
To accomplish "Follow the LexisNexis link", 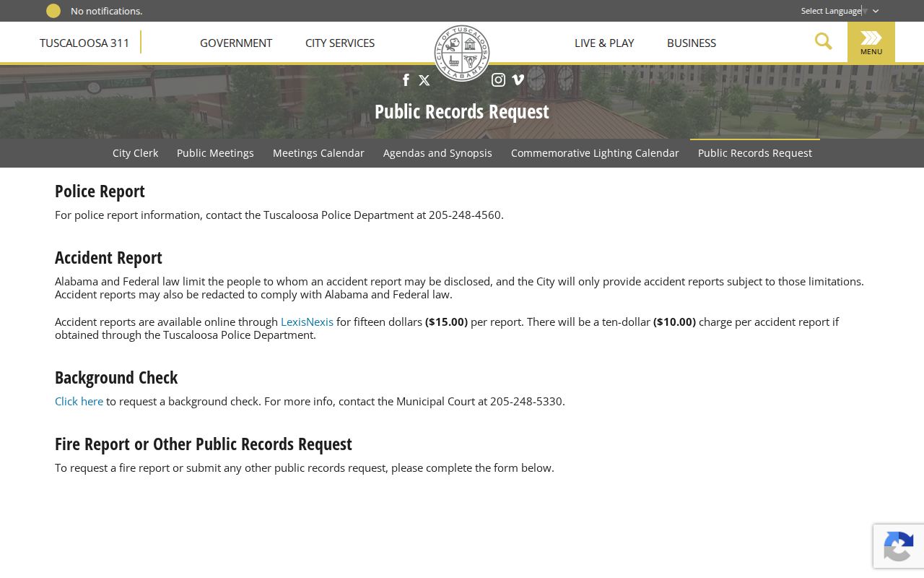I will 307,322.
